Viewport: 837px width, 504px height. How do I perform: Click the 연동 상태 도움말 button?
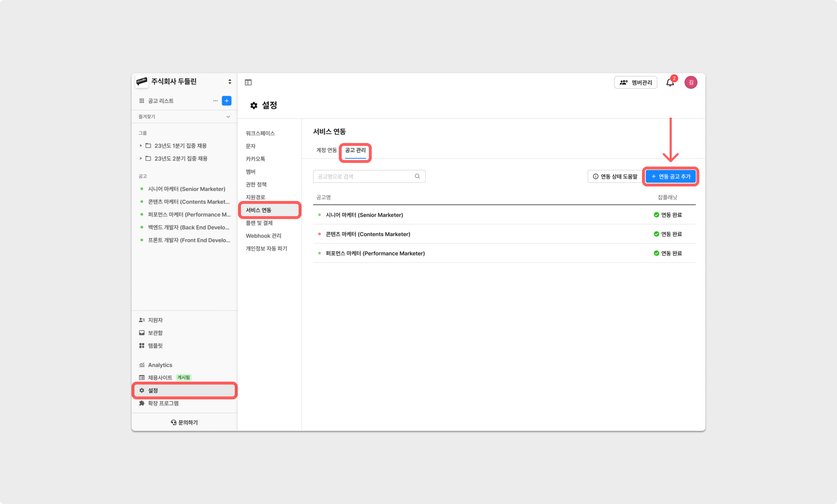coord(615,177)
